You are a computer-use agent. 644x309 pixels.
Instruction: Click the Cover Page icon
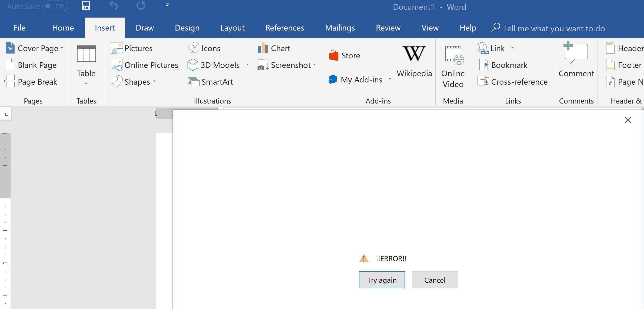point(10,48)
